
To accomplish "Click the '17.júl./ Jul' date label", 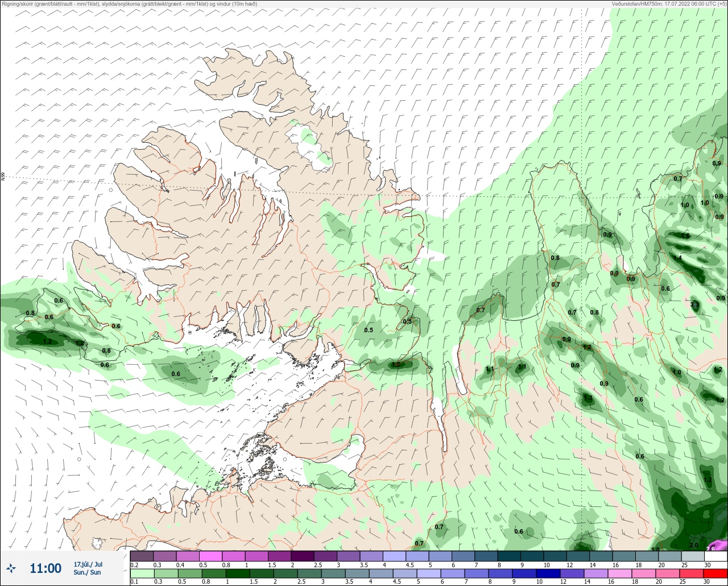I will coord(88,564).
